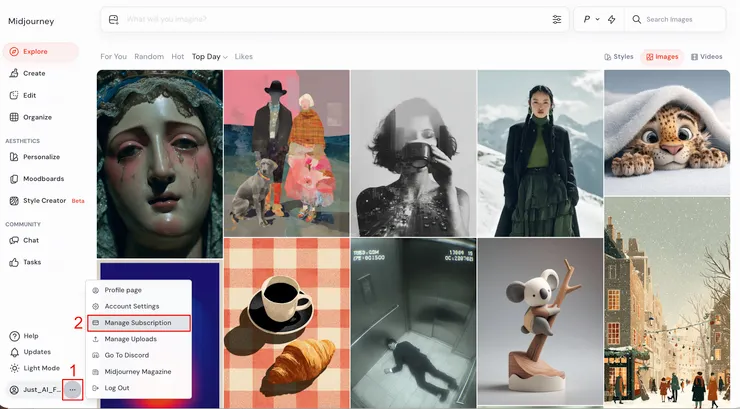Toggle Light Mode in the sidebar
Viewport: 740px width, 409px height.
35,368
